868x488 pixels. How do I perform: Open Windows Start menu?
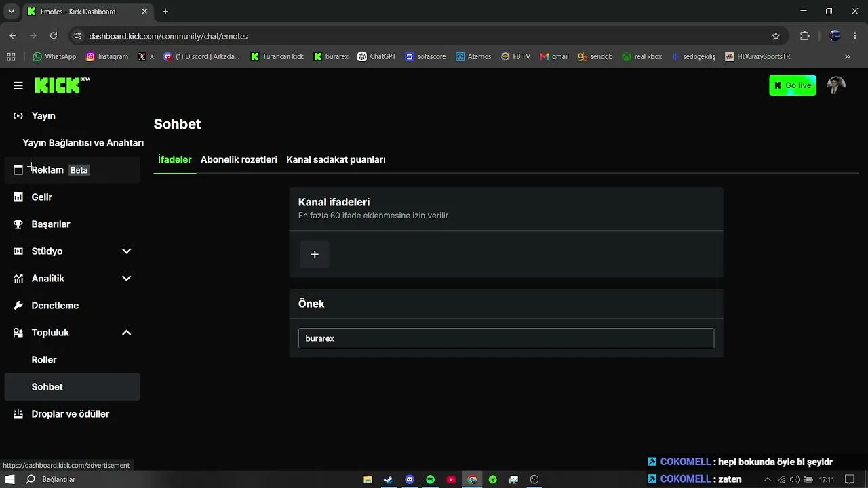(10, 479)
